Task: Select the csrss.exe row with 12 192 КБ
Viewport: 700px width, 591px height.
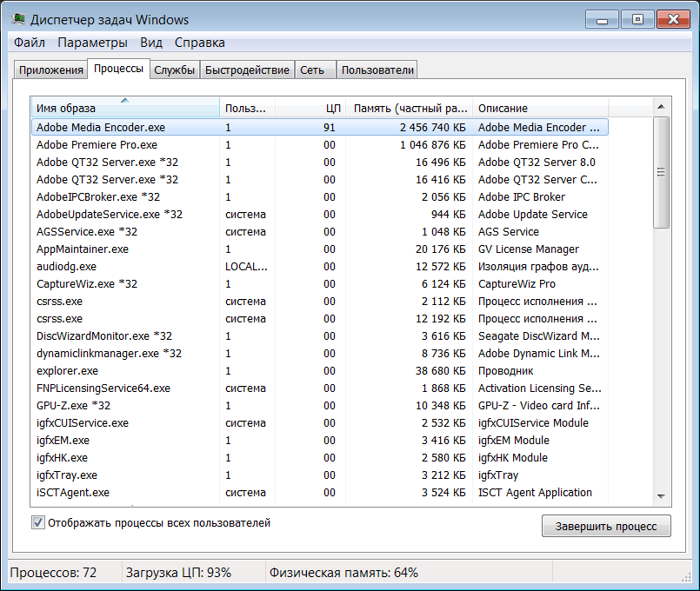Action: pos(320,318)
